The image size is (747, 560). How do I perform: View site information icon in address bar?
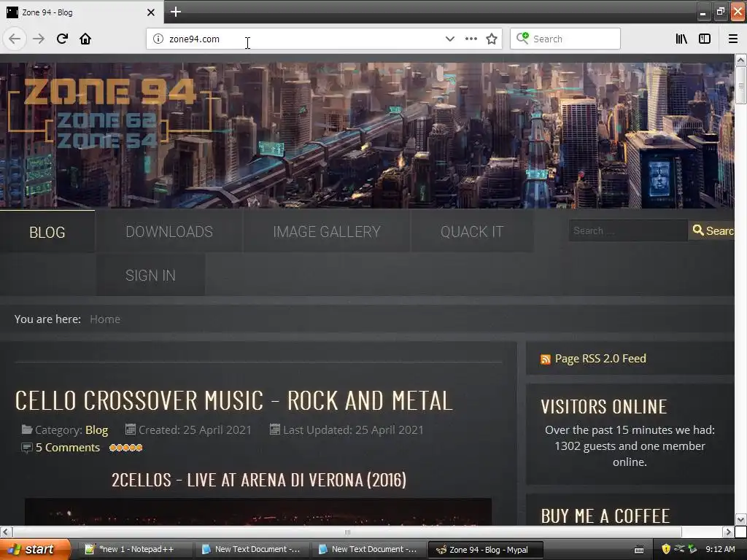click(158, 39)
